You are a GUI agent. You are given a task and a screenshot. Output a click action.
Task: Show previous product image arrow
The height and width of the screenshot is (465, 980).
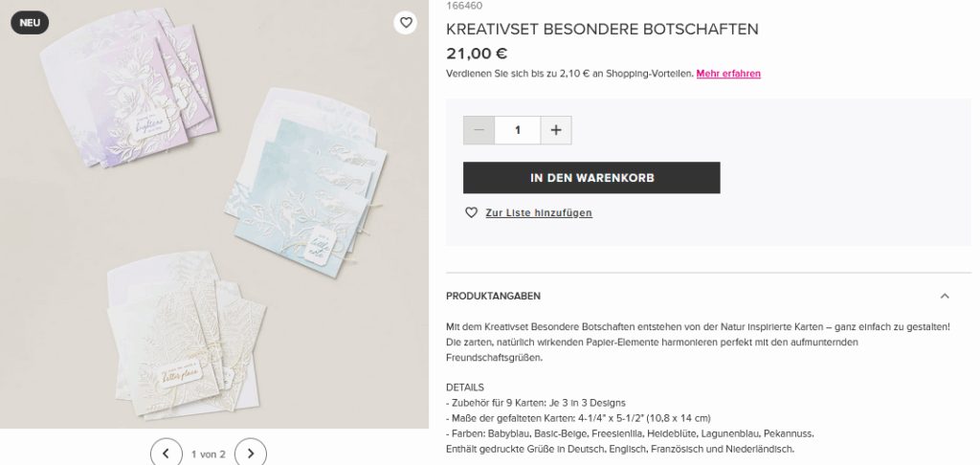coord(167,454)
